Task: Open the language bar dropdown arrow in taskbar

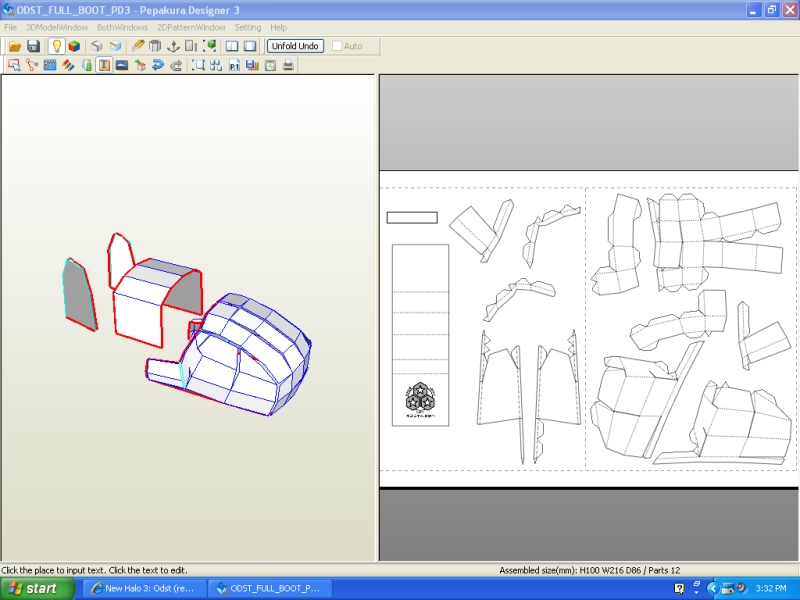Action: click(x=696, y=593)
